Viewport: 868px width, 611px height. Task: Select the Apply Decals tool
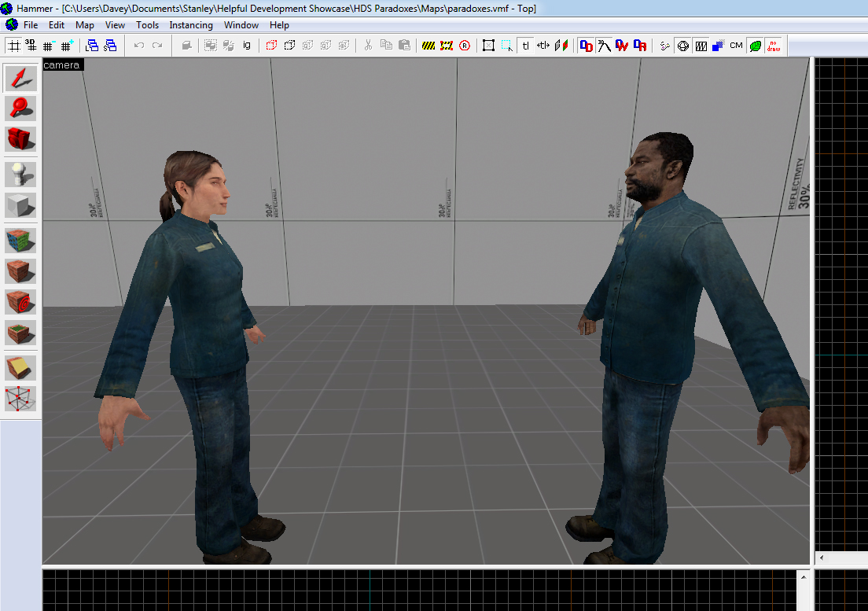pyautogui.click(x=20, y=301)
